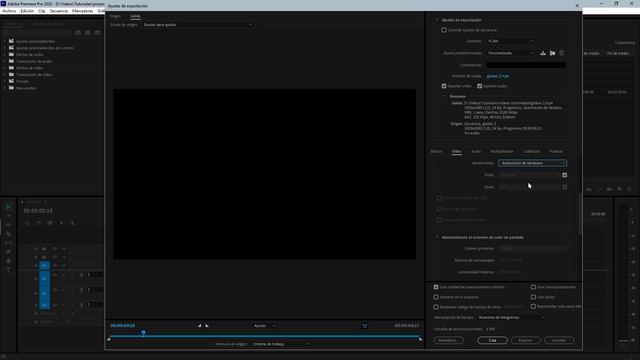Screen dimensions: 640x360
Task: Click the Adobe Premiere Pro title bar app icon
Action: tap(3, 3)
